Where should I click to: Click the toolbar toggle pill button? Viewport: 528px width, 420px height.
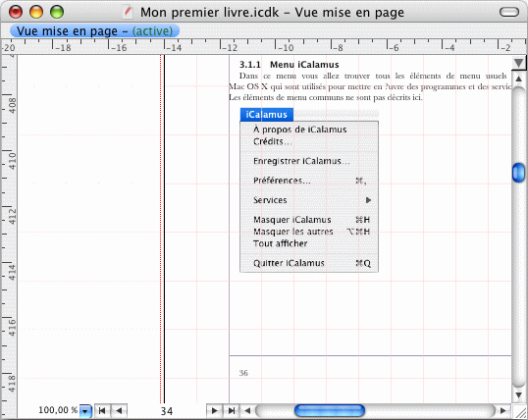pyautogui.click(x=509, y=12)
